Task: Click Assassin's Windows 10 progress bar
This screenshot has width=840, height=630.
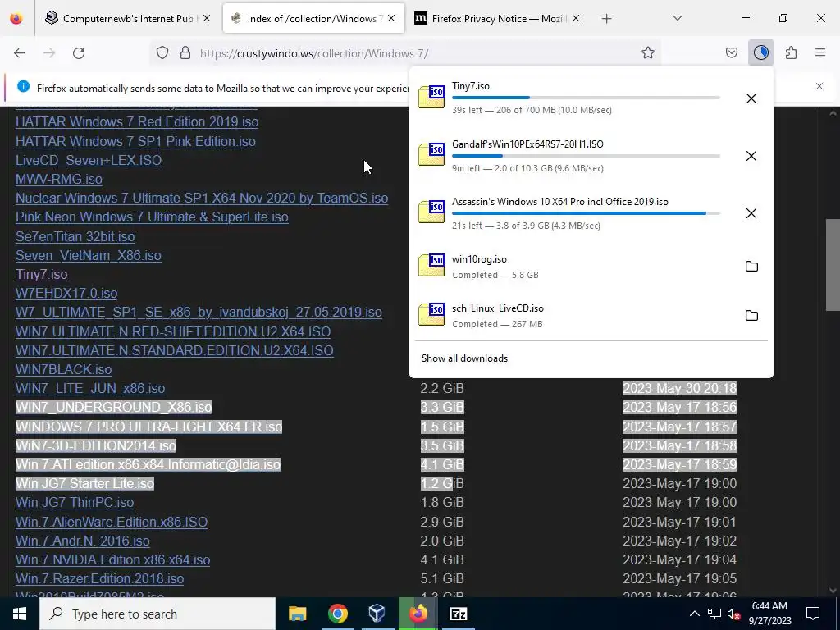Action: pos(586,213)
